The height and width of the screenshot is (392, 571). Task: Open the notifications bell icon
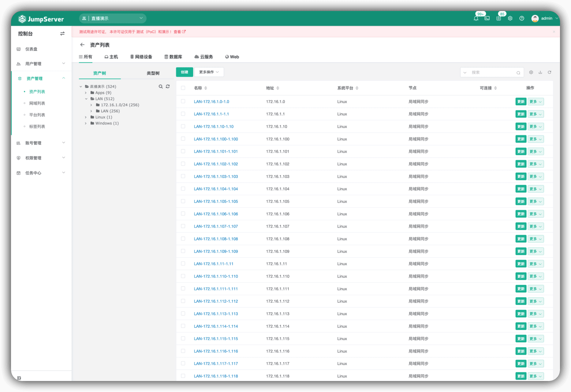(x=476, y=18)
